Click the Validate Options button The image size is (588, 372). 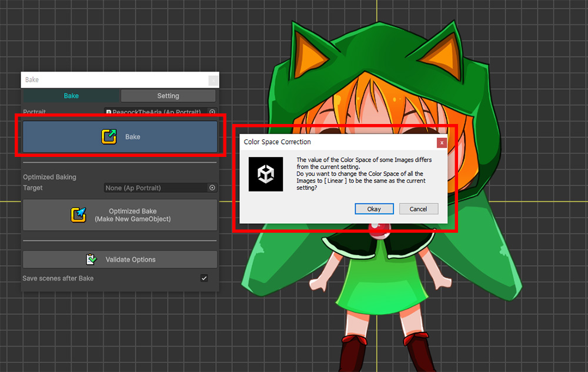120,259
